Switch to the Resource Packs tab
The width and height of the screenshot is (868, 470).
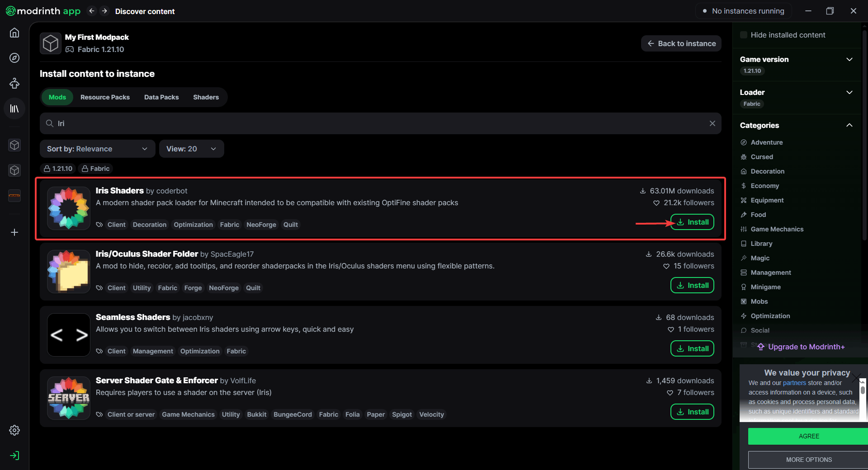click(105, 97)
